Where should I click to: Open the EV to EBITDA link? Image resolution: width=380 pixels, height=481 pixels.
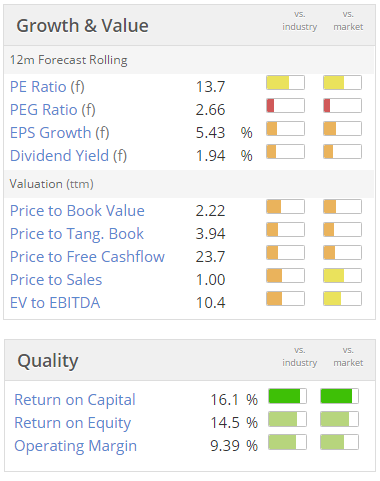(x=55, y=303)
